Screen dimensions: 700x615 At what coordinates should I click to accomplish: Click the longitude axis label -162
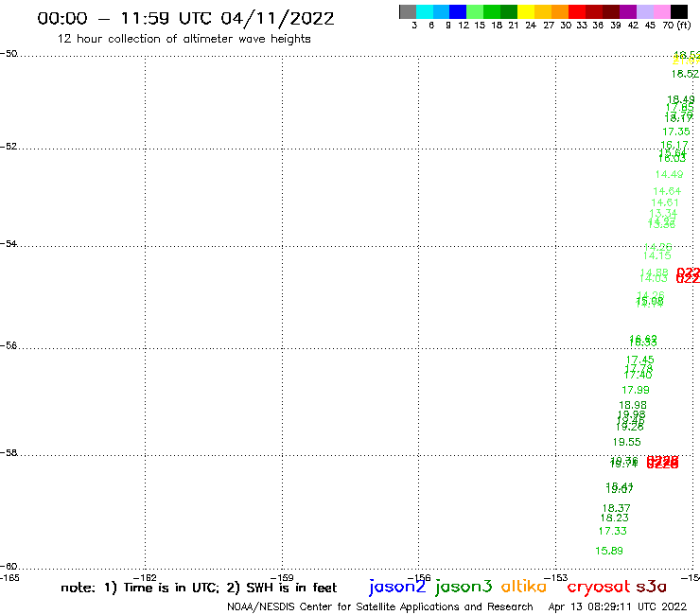[145, 577]
